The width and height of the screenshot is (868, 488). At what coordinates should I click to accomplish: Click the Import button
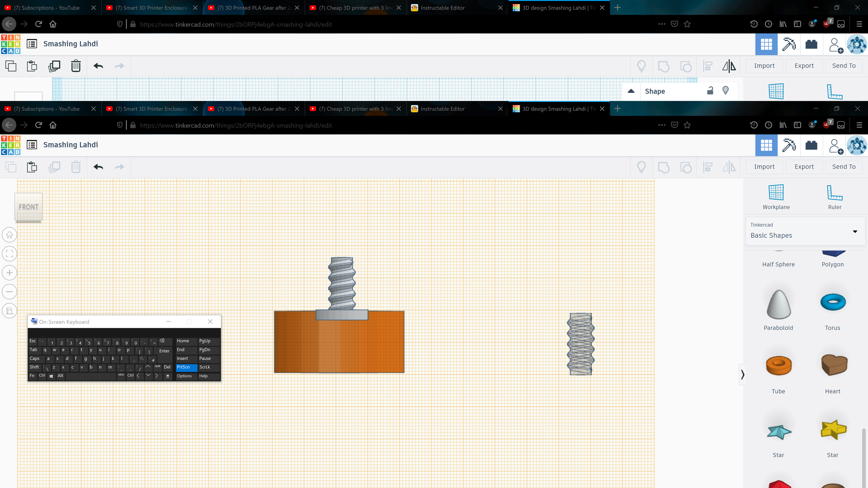(764, 167)
